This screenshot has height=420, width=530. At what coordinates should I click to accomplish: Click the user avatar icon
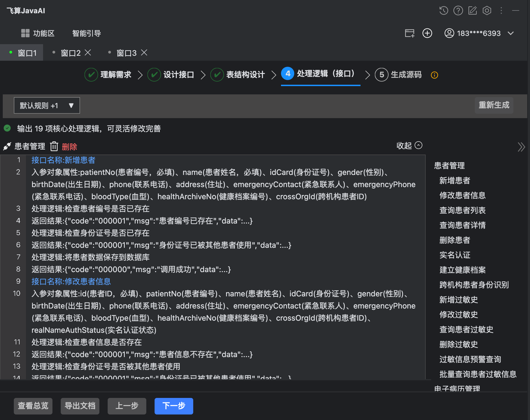click(449, 33)
